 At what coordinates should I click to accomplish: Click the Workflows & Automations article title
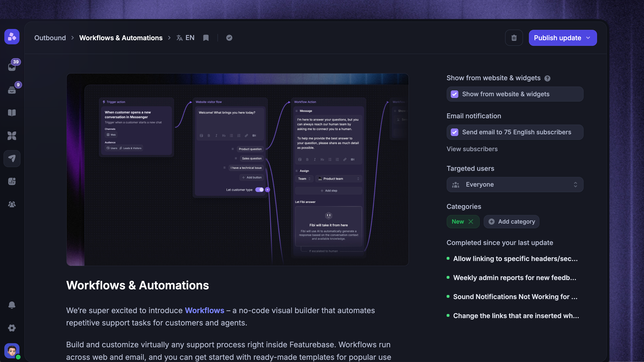coord(137,285)
